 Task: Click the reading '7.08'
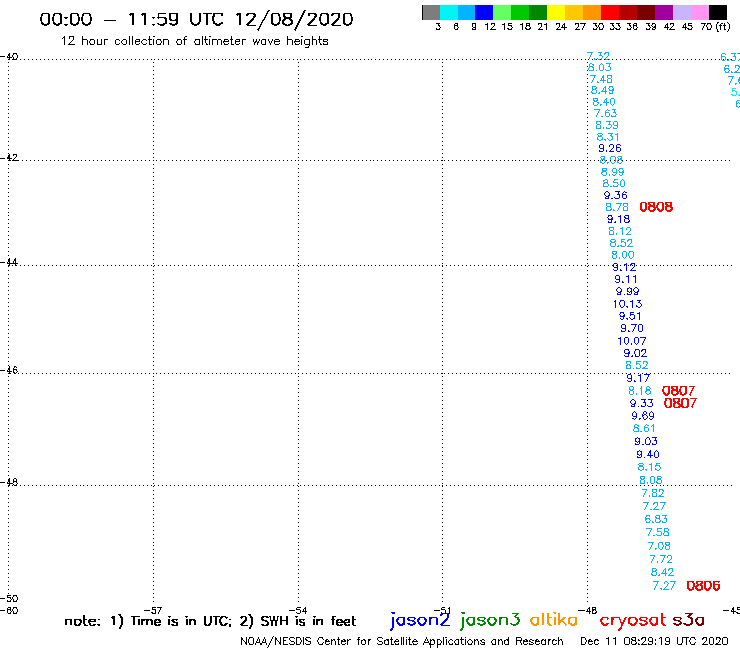pyautogui.click(x=659, y=546)
